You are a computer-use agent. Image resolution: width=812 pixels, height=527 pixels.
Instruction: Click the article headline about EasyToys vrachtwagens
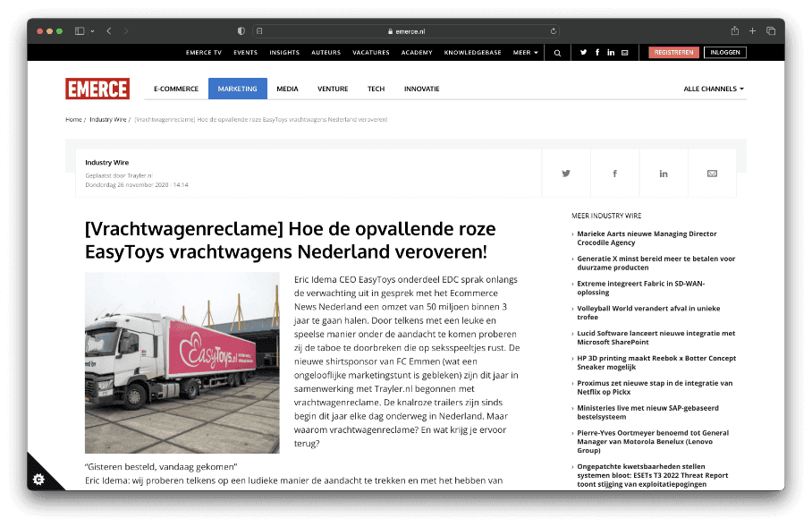tap(290, 240)
